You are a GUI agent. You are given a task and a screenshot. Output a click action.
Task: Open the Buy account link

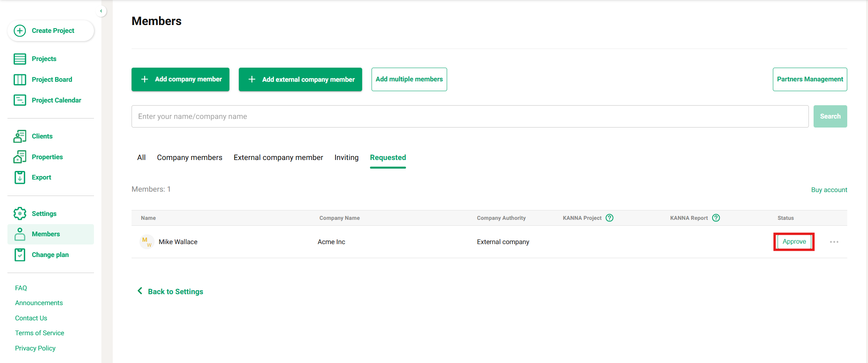829,190
